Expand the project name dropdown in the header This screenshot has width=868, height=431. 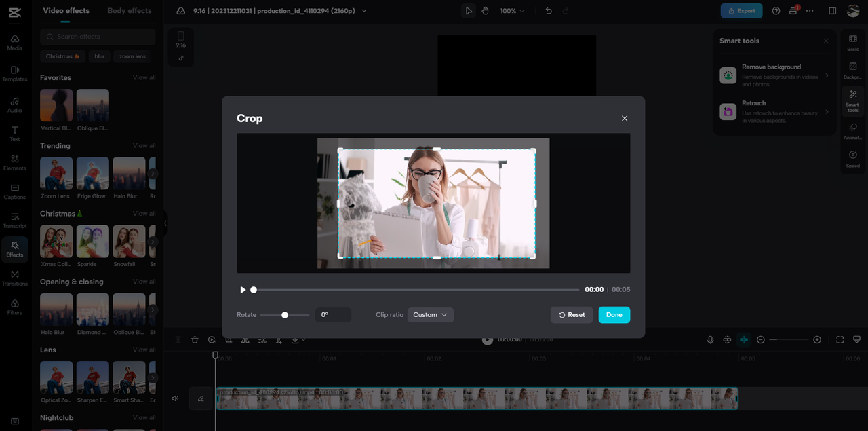tap(364, 10)
